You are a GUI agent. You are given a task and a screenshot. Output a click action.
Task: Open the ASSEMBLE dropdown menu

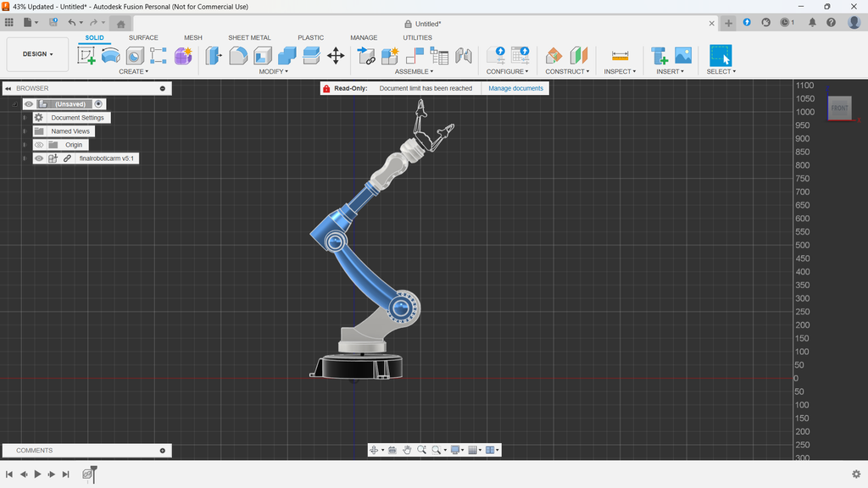pos(414,71)
